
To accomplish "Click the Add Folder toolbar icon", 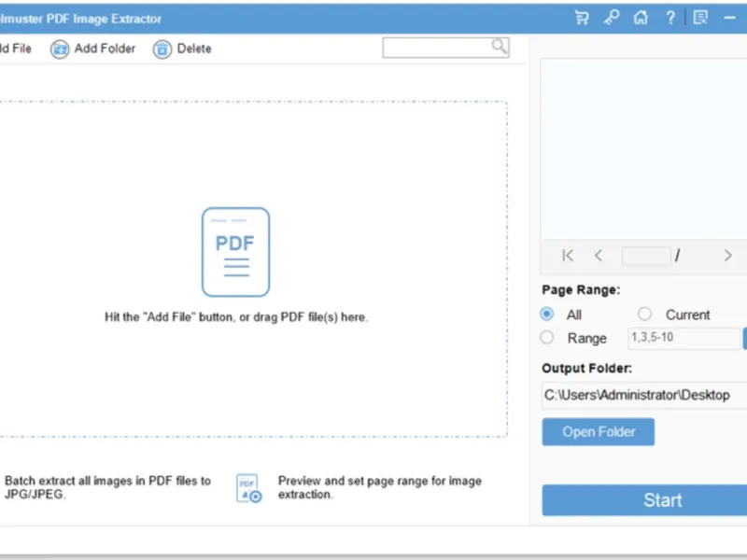I will [60, 49].
